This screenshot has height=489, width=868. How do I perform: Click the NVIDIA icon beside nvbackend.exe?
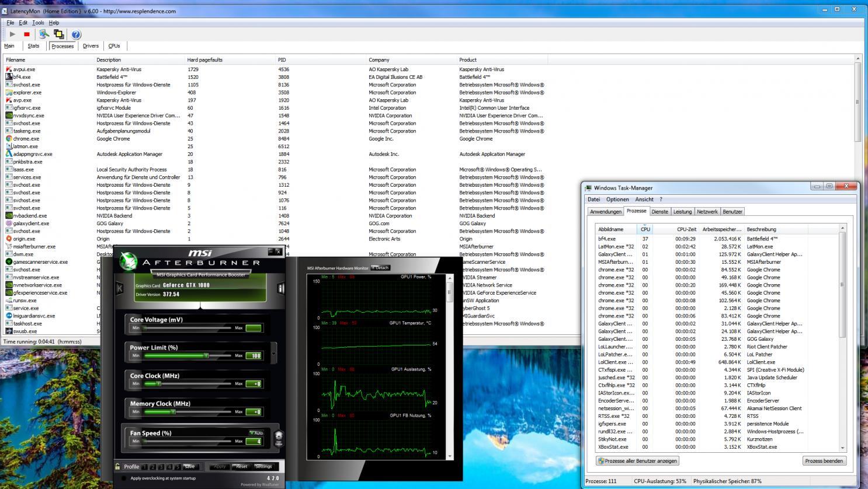pyautogui.click(x=9, y=216)
